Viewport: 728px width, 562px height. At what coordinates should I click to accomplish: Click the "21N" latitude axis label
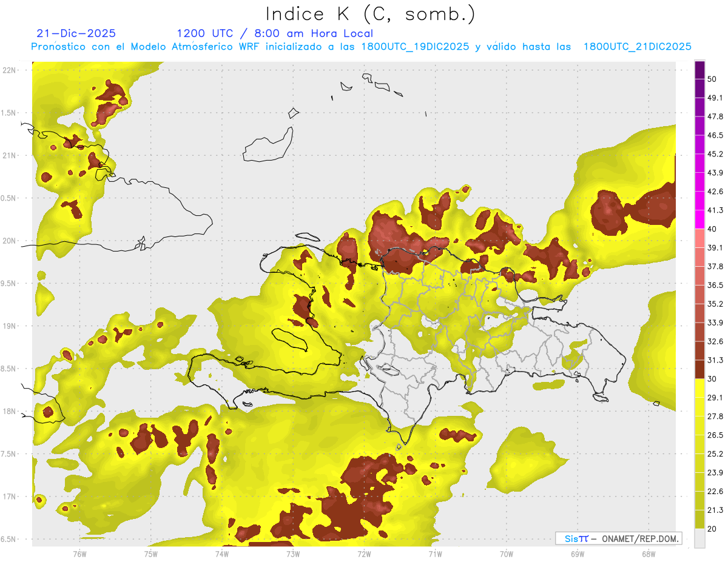[x=9, y=155]
